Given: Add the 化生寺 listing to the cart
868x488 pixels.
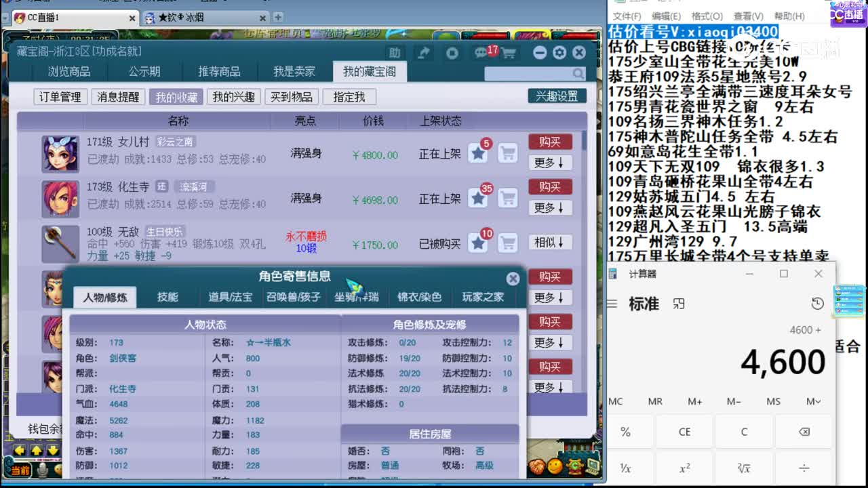Looking at the screenshot, I should tap(507, 199).
